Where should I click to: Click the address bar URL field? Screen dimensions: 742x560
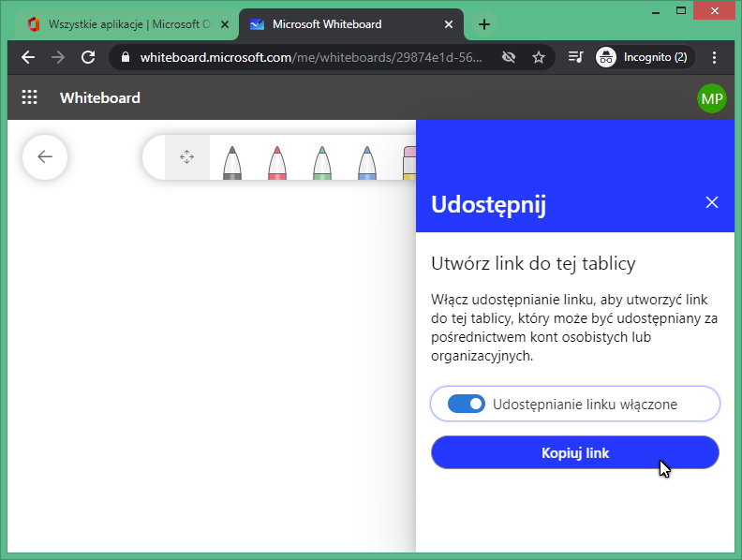tap(309, 57)
